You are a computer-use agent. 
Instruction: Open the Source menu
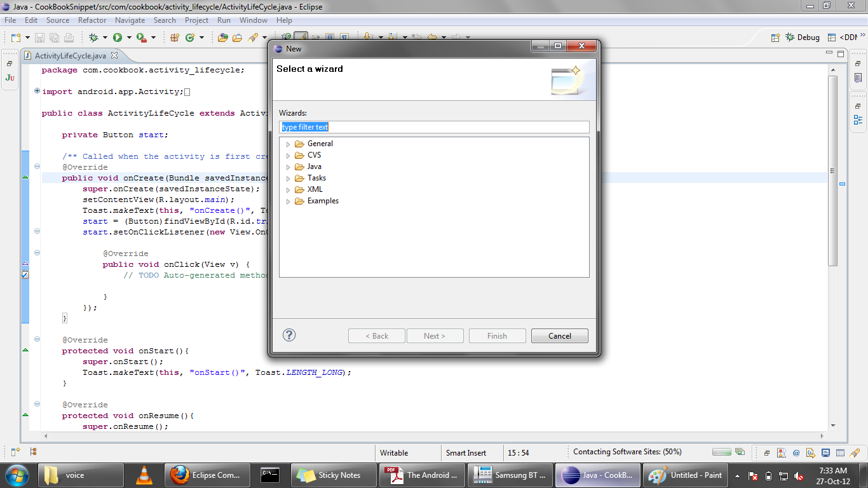pos(58,20)
